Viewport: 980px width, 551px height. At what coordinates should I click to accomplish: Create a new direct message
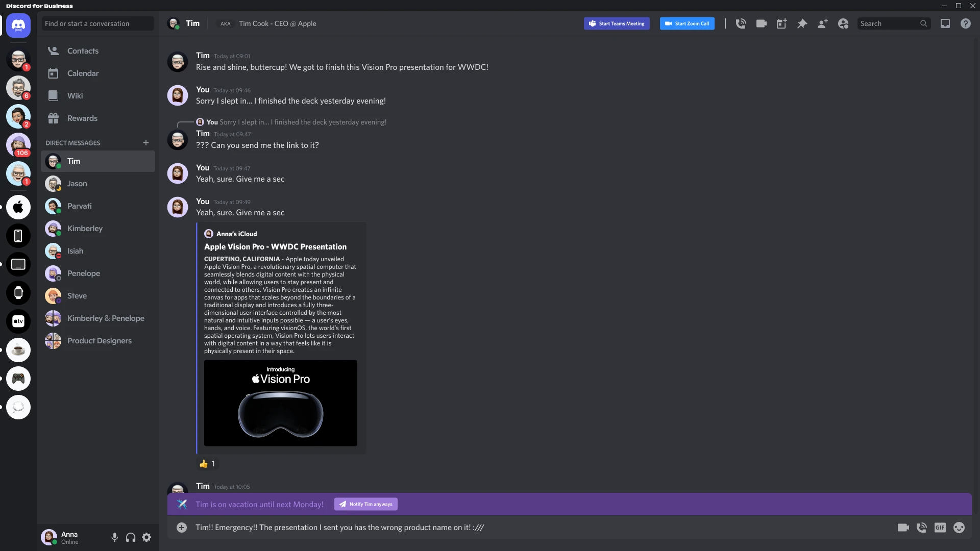(146, 143)
